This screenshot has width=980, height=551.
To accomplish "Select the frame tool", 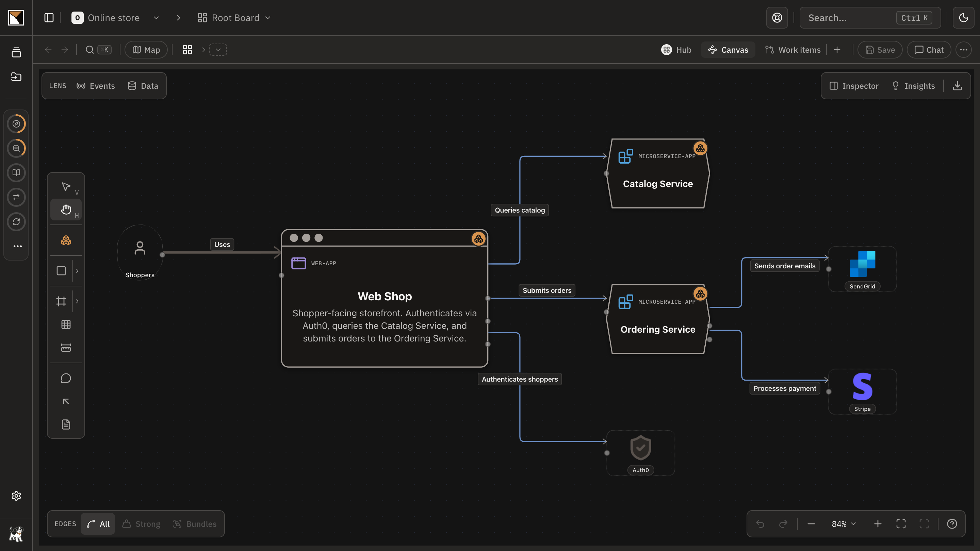I will (61, 301).
